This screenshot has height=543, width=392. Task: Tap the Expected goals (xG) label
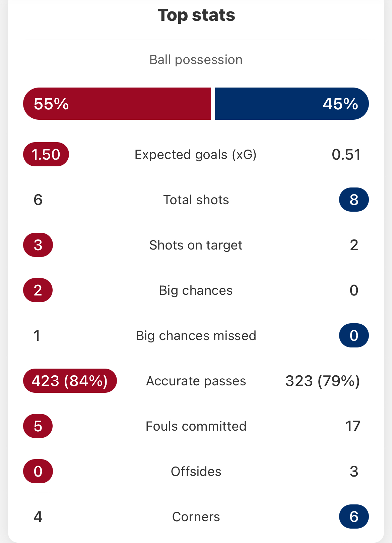pos(196,155)
